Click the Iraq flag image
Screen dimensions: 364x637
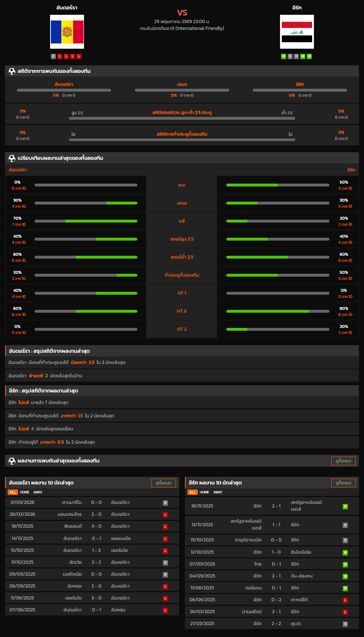point(297,32)
